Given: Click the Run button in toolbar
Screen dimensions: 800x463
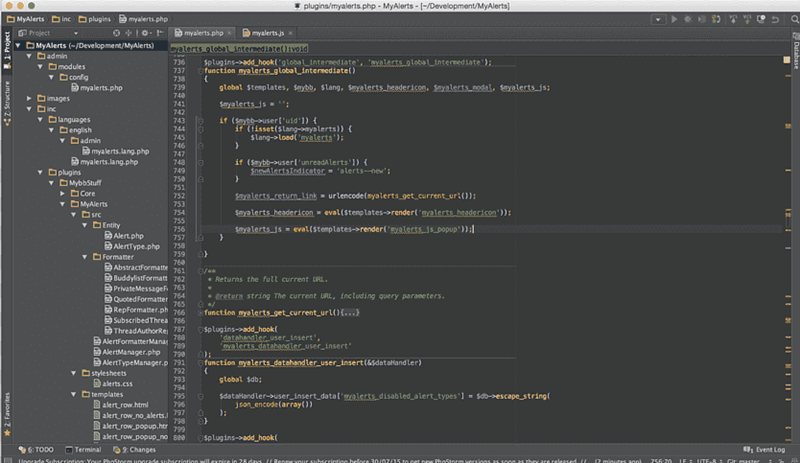Looking at the screenshot, I should click(x=674, y=19).
